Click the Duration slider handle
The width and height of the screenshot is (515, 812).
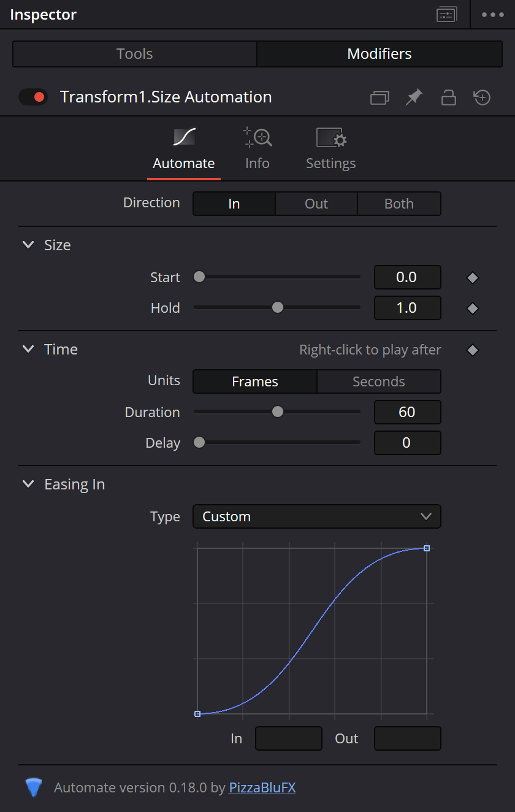[x=278, y=412]
